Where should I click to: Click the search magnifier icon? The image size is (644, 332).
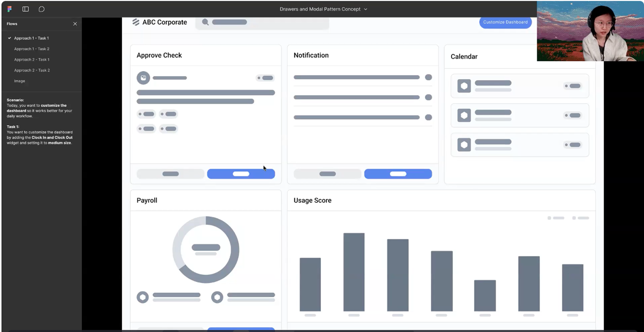pyautogui.click(x=205, y=22)
